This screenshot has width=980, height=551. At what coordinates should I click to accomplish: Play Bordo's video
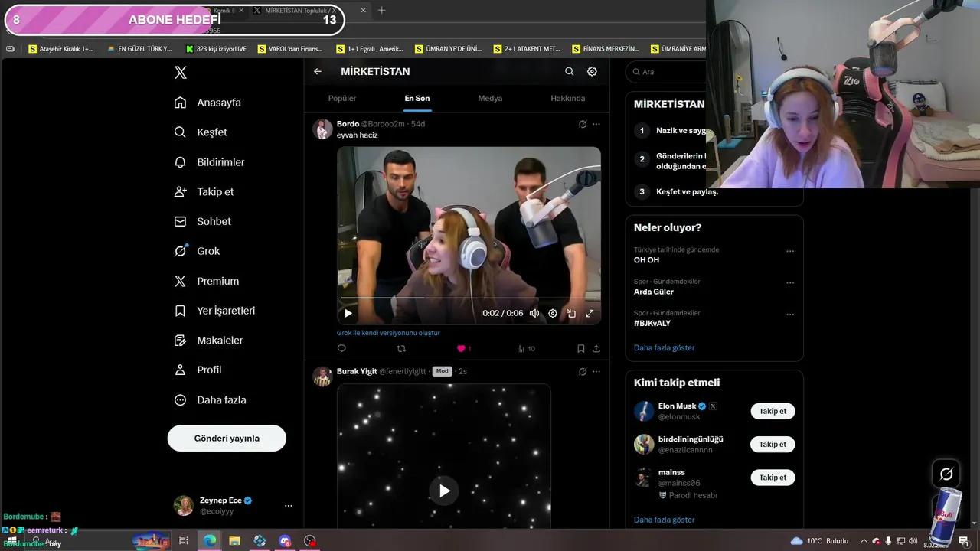tap(348, 313)
